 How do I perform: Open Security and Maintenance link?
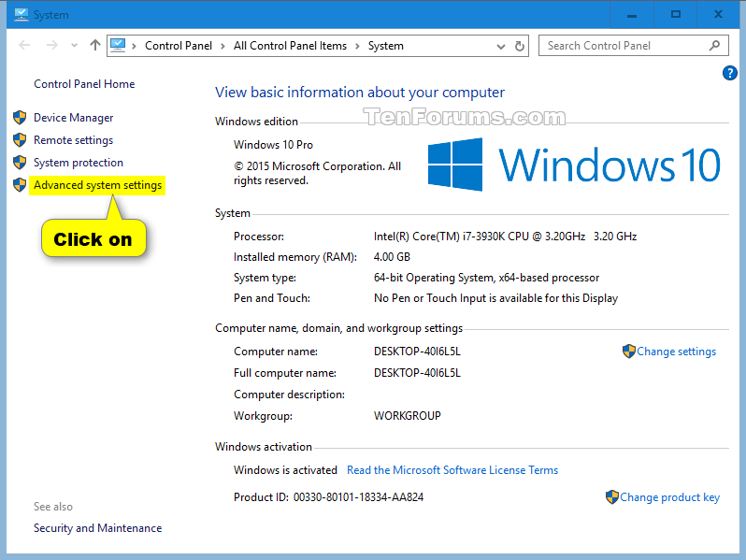[97, 528]
